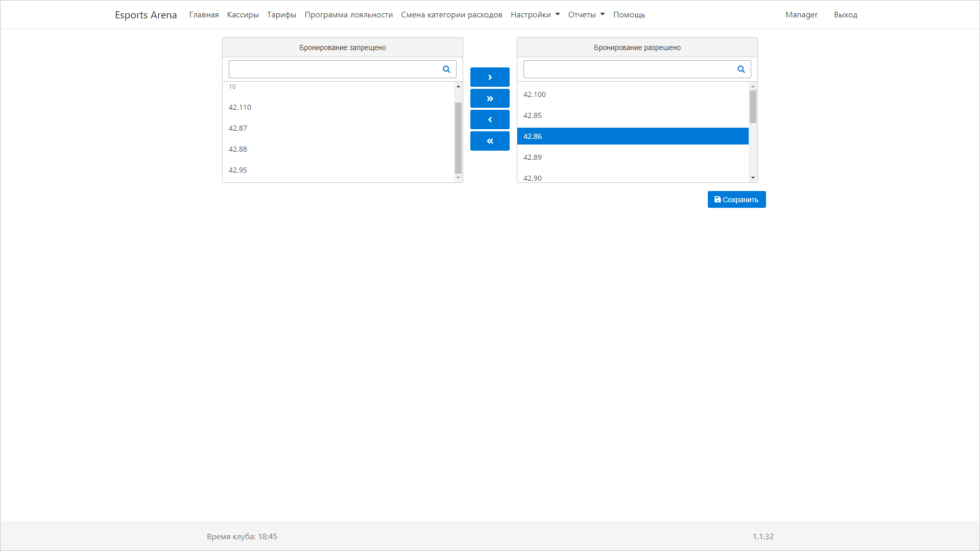The image size is (980, 551).
Task: Click the move selected right arrow button
Action: pyautogui.click(x=489, y=77)
